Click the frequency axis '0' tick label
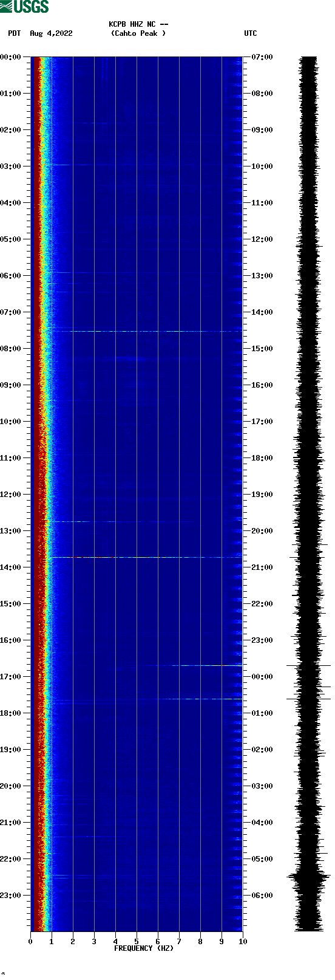Image resolution: width=335 pixels, height=980 pixels. [30, 942]
